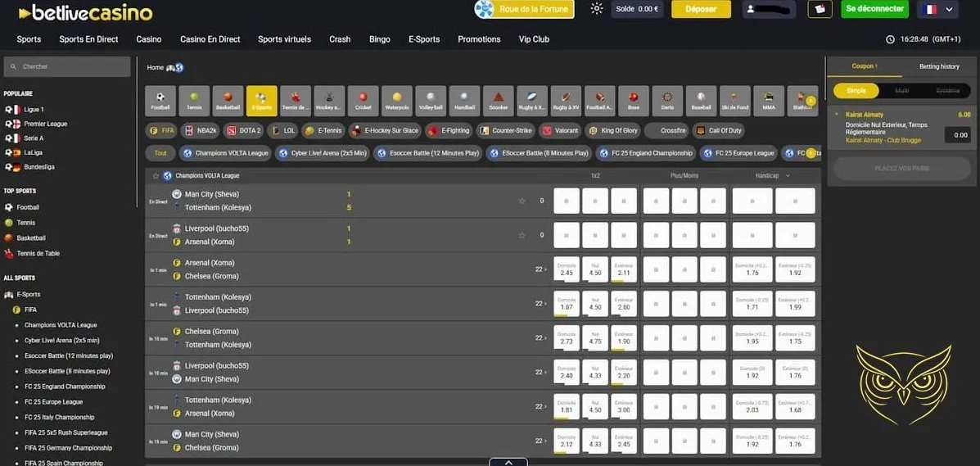The height and width of the screenshot is (466, 980).
Task: Pick Nul 4.75 for Chelsea vs Tottenham
Action: coord(595,338)
